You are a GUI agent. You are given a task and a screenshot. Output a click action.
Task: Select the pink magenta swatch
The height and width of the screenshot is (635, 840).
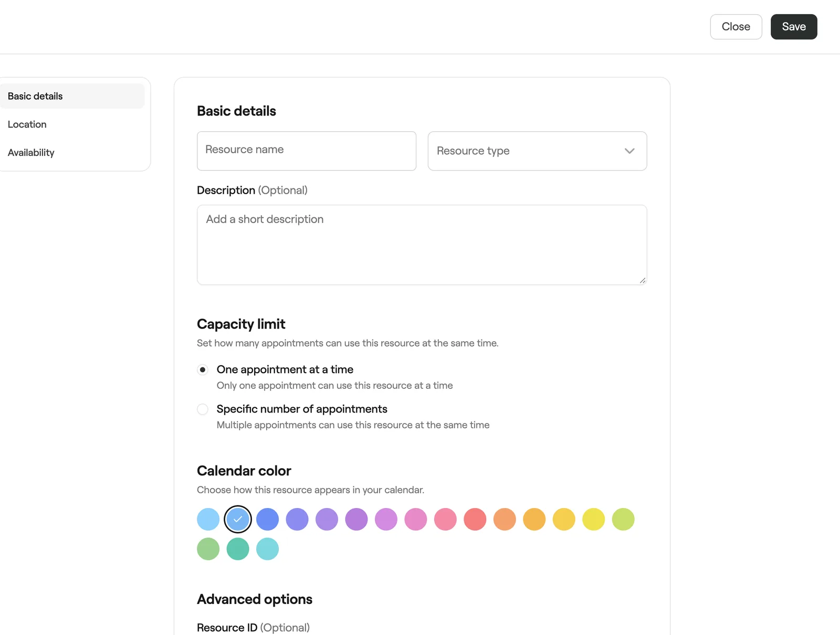point(416,520)
